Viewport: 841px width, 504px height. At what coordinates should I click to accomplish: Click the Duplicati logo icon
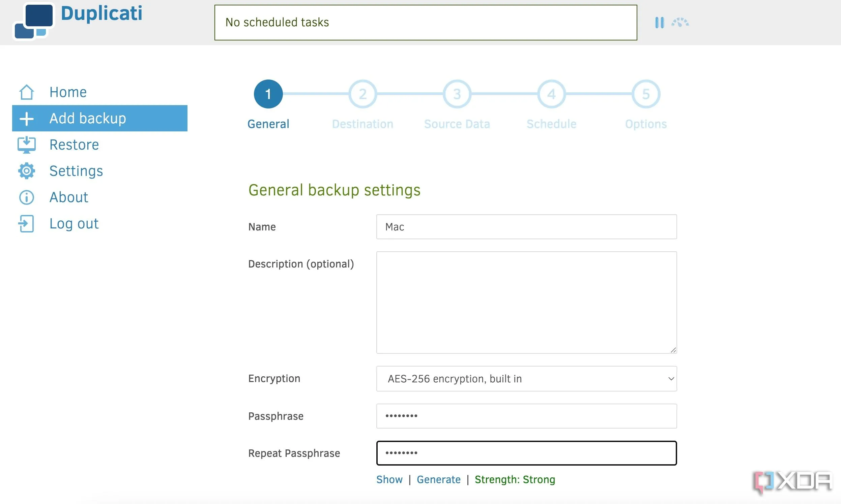coord(34,21)
